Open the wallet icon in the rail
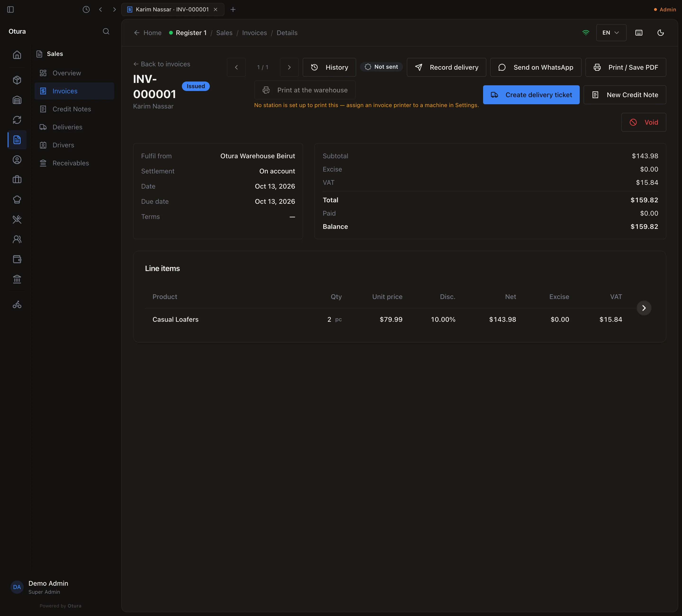The height and width of the screenshot is (616, 682). [x=17, y=259]
